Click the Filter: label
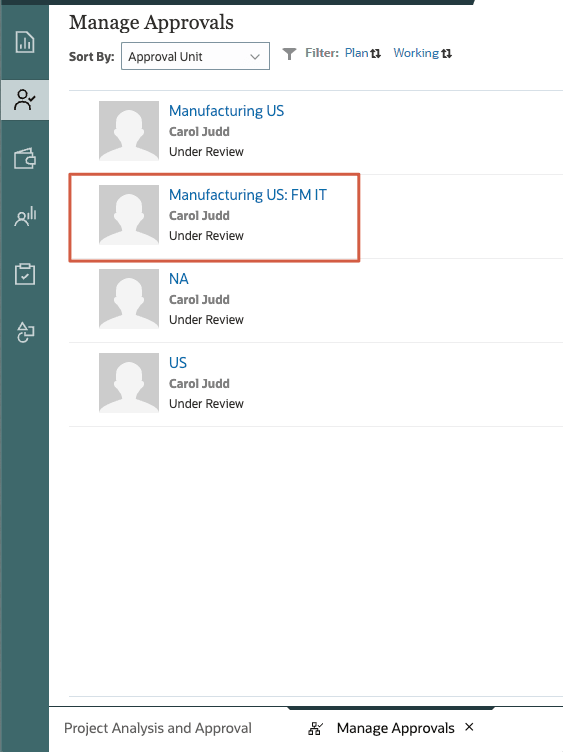563x752 pixels. point(322,53)
